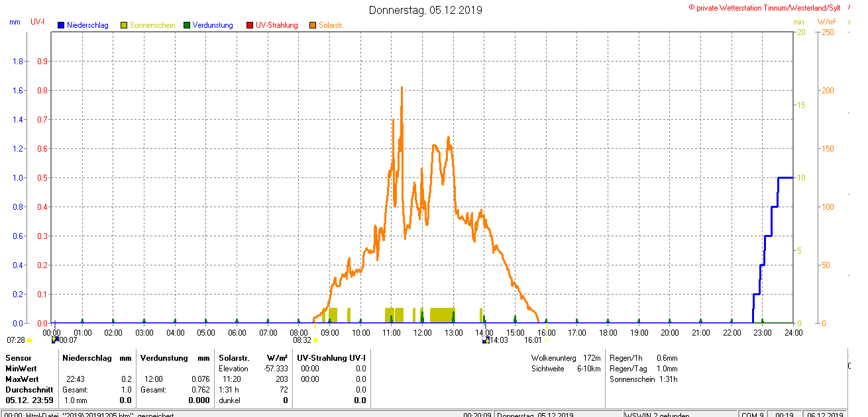This screenshot has width=868, height=417.
Task: Click the 203 solar max value
Action: click(282, 379)
